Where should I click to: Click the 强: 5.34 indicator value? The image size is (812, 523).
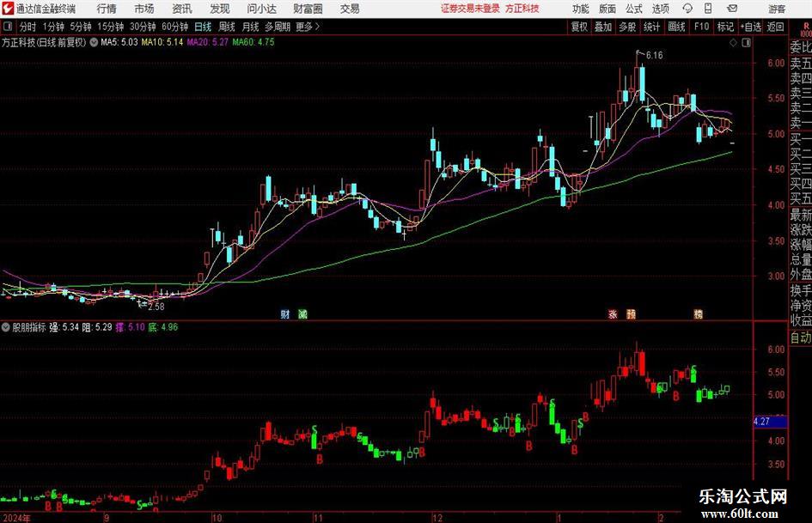tap(64, 327)
